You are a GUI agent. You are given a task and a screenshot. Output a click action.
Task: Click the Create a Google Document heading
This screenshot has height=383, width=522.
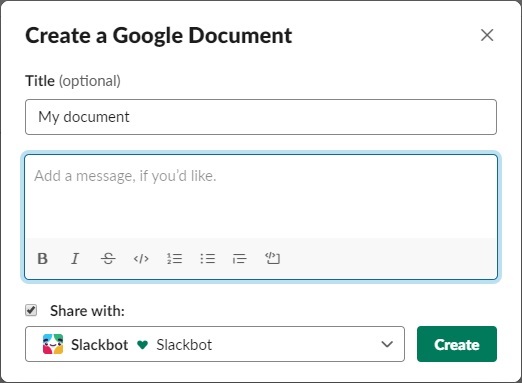pos(159,36)
